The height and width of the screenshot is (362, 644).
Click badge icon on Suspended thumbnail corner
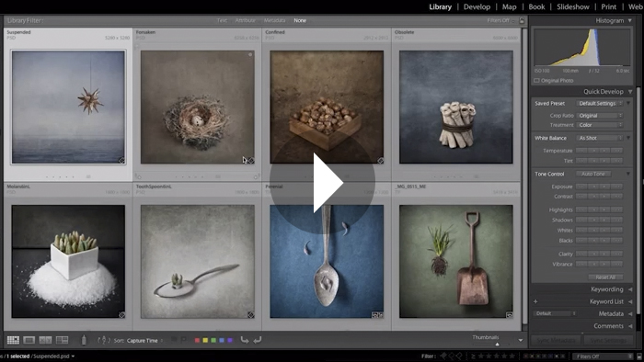[121, 161]
